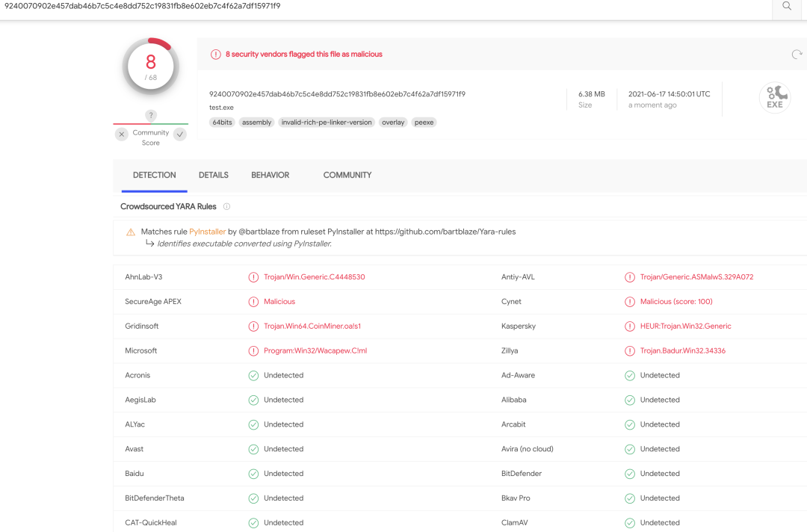Viewport: 807px width, 532px height.
Task: Open the DETAILS tab
Action: [214, 175]
